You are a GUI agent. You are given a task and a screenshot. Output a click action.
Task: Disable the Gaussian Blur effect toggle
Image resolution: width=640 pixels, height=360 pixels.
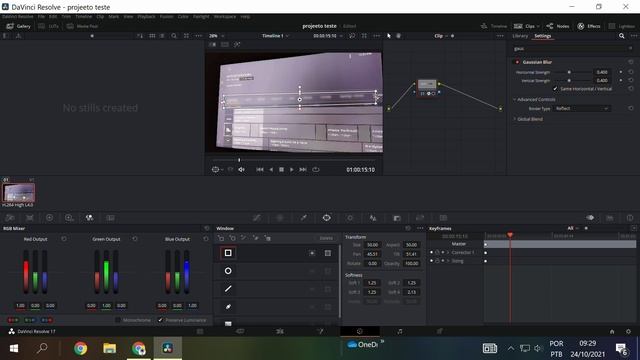point(517,62)
